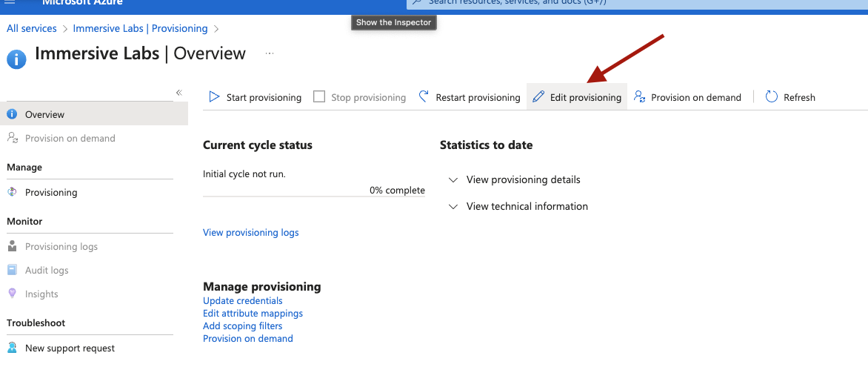This screenshot has height=390, width=868.
Task: Click the Start provisioning play icon
Action: click(214, 97)
